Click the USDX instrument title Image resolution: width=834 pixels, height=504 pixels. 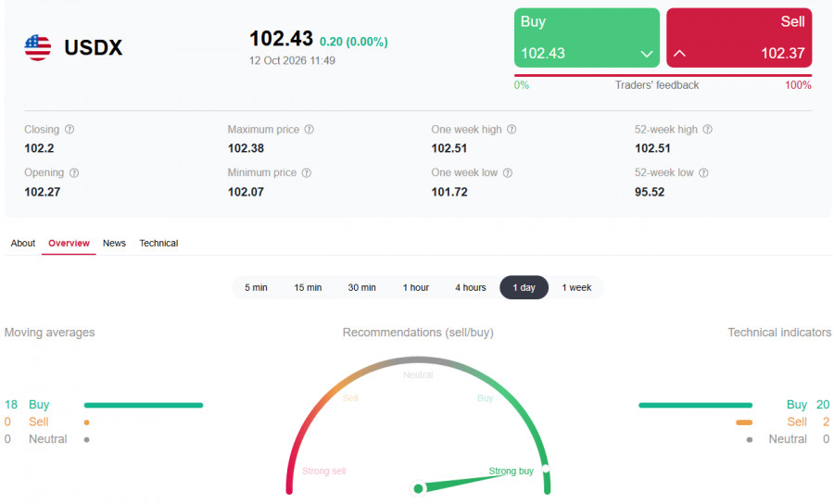click(93, 48)
